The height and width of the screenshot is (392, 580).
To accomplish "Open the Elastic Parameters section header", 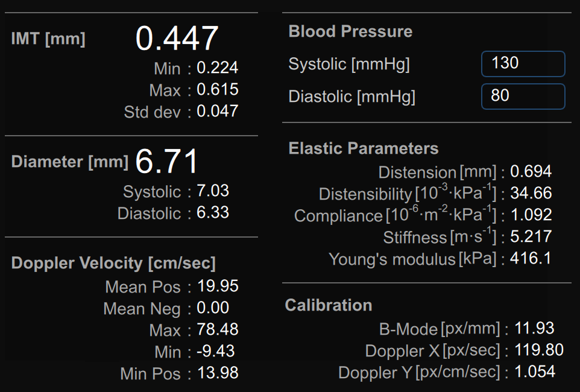I will click(363, 148).
